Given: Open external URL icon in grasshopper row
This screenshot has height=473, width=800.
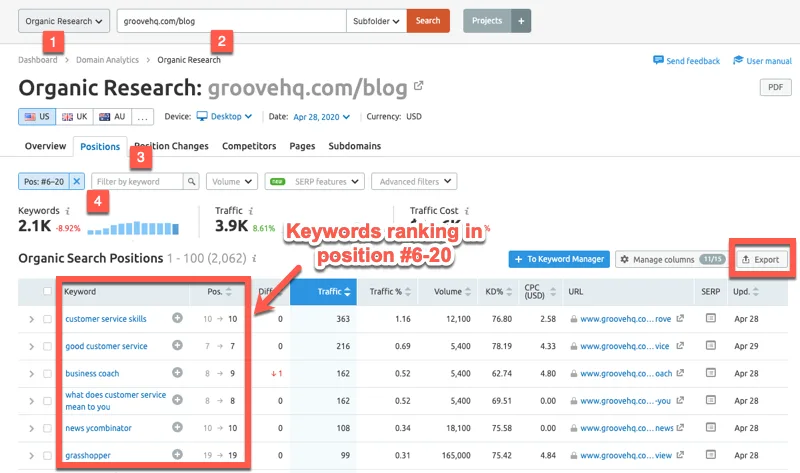Looking at the screenshot, I should (680, 455).
